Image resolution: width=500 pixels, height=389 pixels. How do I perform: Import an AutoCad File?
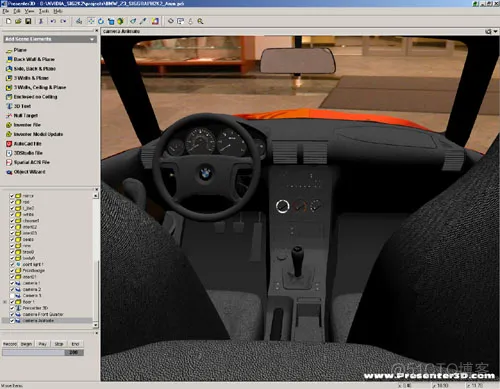coord(24,144)
